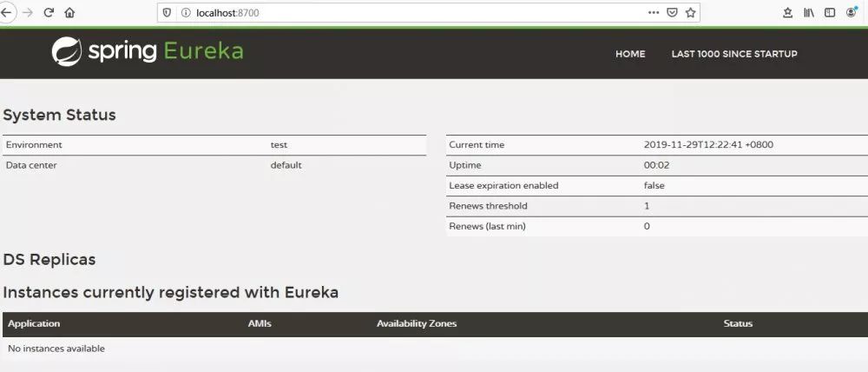Open the Firefox account avatar icon
This screenshot has height=372, width=868.
852,13
